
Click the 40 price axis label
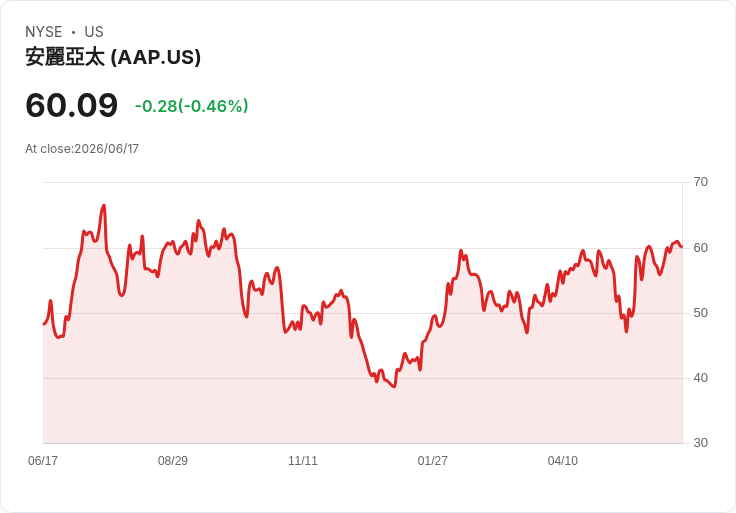coord(700,378)
